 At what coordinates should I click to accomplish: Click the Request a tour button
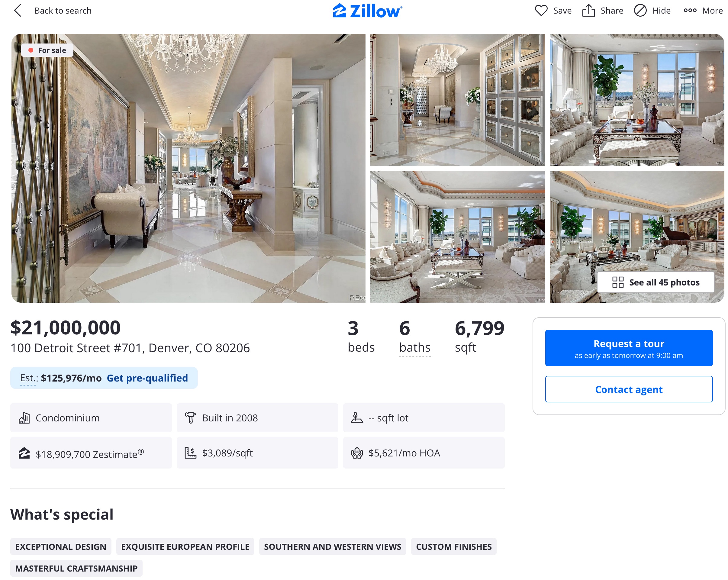click(x=629, y=348)
